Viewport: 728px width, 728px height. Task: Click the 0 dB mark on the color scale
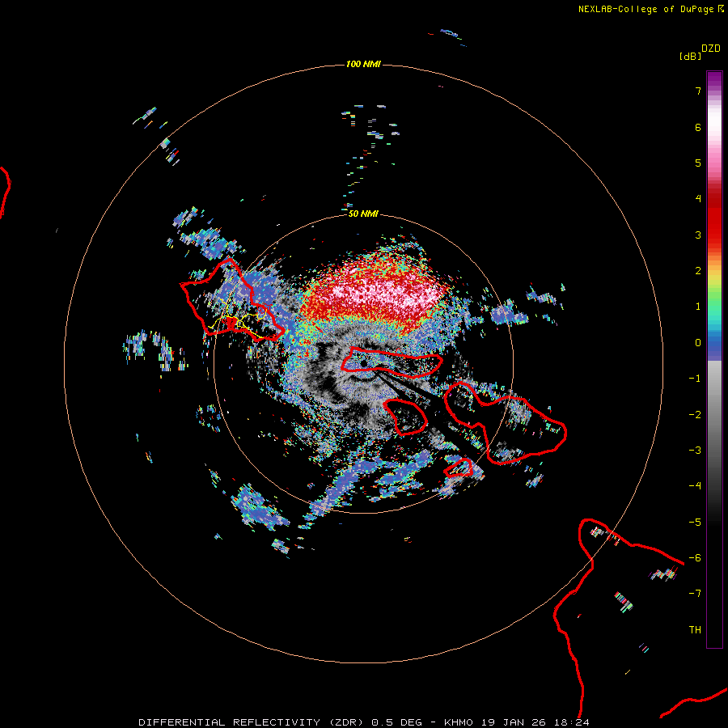(698, 343)
